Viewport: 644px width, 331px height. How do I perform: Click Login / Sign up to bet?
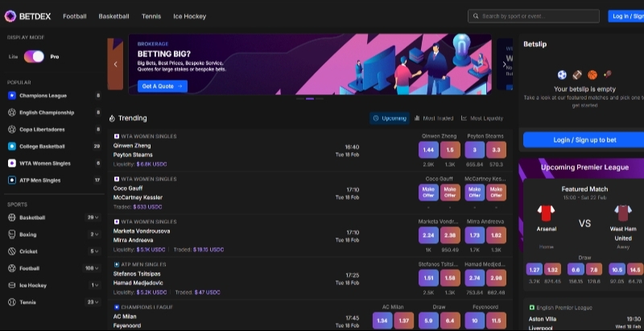coord(585,140)
